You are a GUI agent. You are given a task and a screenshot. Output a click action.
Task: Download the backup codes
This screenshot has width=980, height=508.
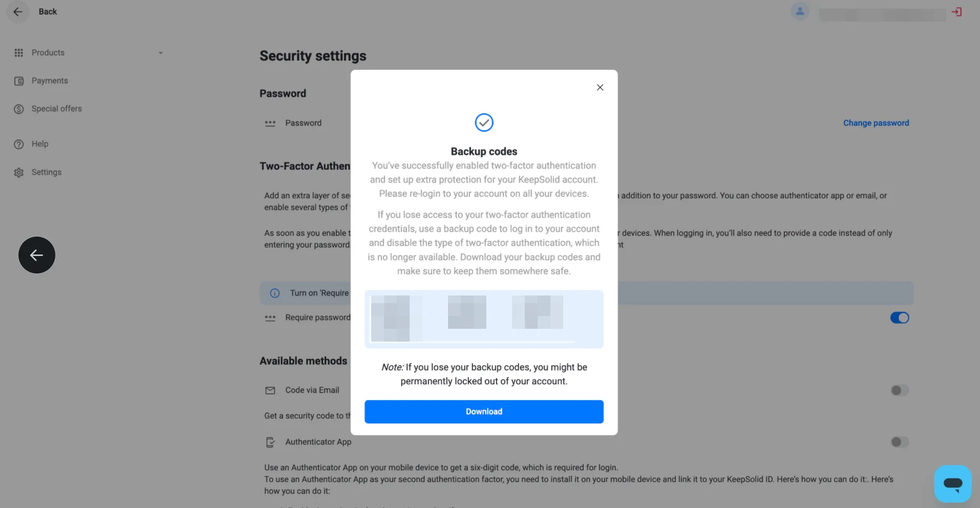point(484,412)
